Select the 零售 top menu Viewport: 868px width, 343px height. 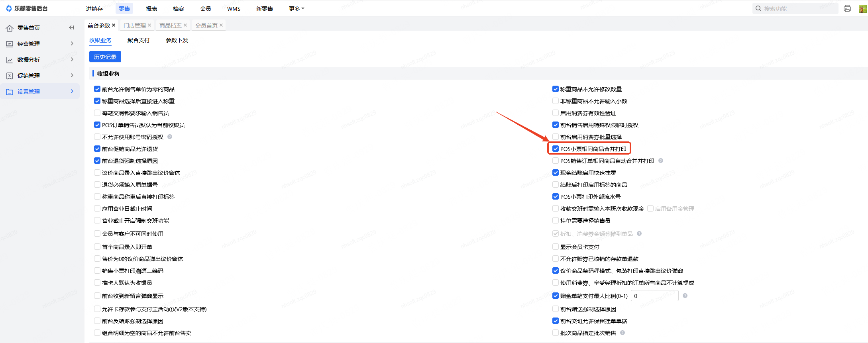click(124, 9)
